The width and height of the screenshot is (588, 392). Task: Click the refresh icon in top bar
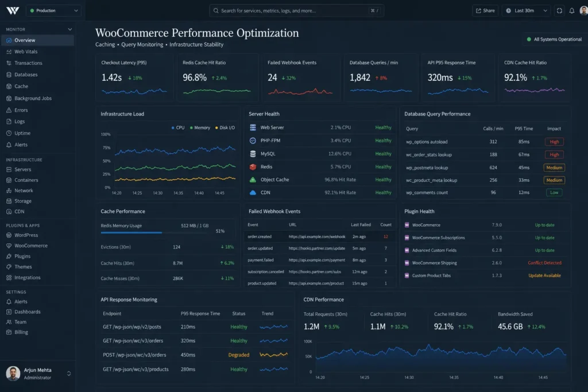[559, 10]
